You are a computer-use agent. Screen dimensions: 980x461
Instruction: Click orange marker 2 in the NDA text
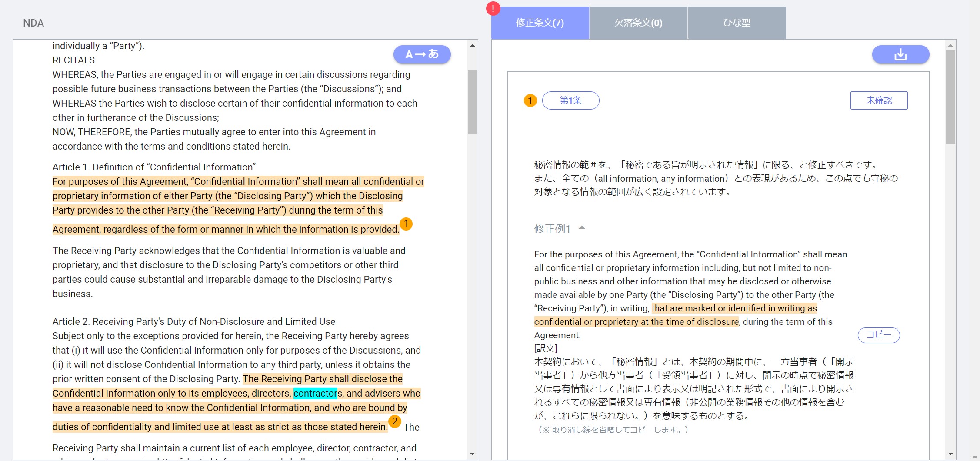click(394, 421)
